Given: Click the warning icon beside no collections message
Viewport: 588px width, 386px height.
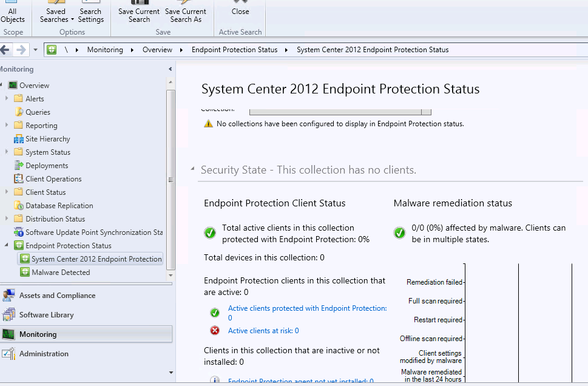Looking at the screenshot, I should 208,124.
